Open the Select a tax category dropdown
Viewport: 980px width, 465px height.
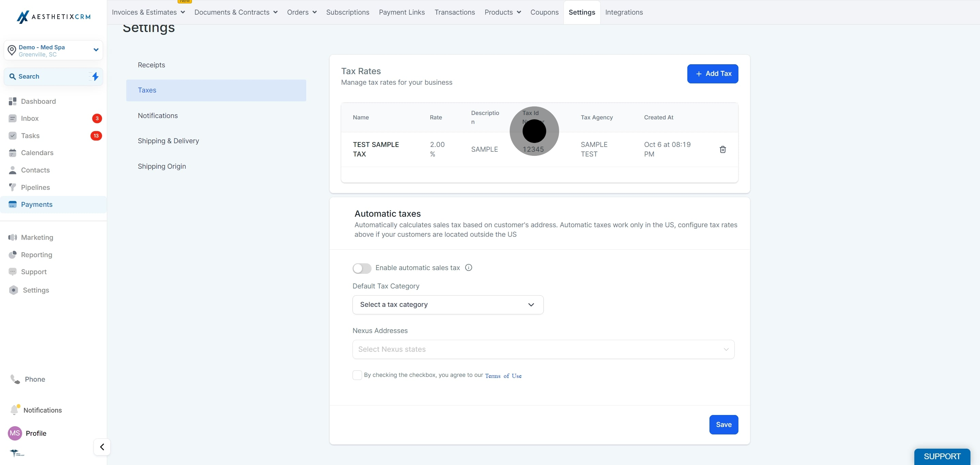tap(448, 304)
